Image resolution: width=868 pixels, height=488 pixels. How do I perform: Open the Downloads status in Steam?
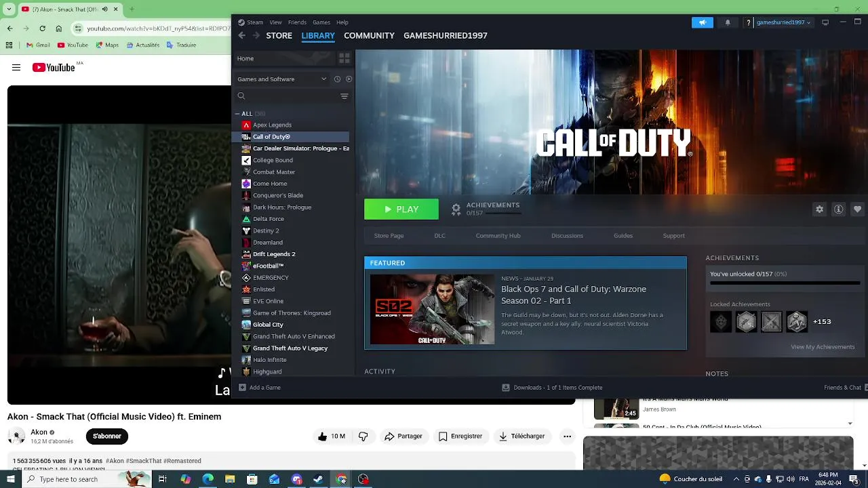click(x=552, y=388)
